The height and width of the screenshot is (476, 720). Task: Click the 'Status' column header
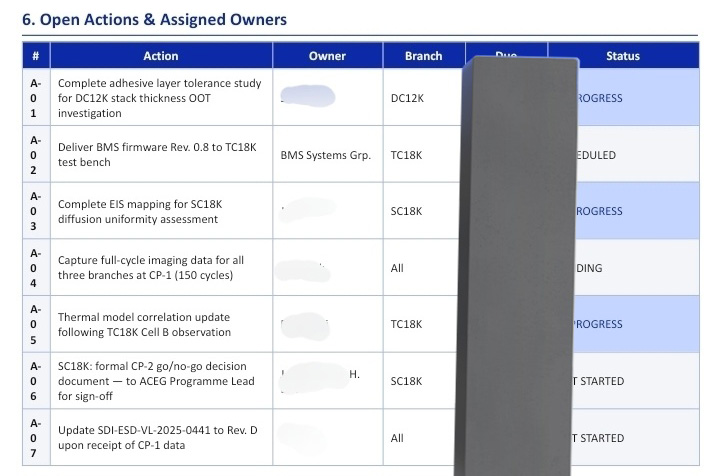point(623,56)
